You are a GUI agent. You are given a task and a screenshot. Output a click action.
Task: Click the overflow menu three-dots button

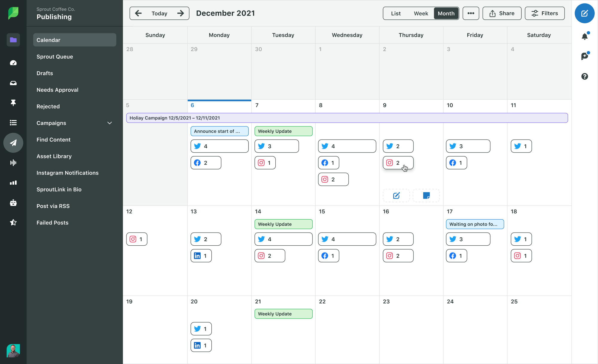click(471, 13)
